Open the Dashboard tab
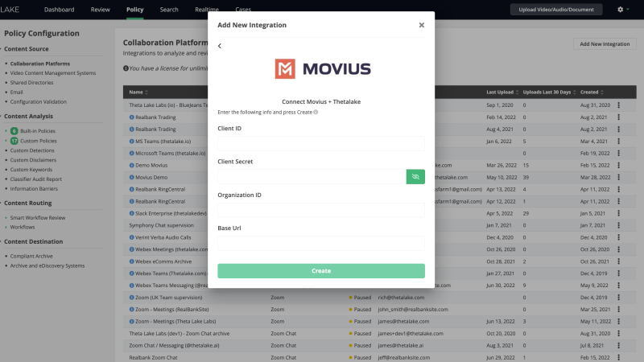Image resolution: width=644 pixels, height=362 pixels. pos(59,10)
